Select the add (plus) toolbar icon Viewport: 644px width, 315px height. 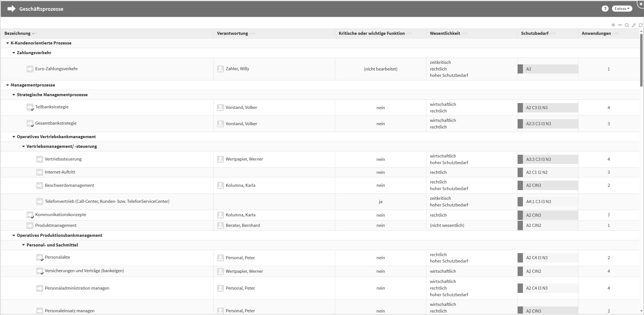(613, 25)
